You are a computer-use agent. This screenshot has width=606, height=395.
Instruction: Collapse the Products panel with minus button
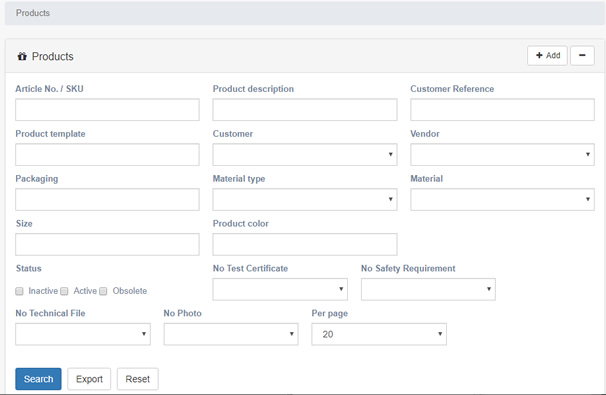[x=582, y=56]
